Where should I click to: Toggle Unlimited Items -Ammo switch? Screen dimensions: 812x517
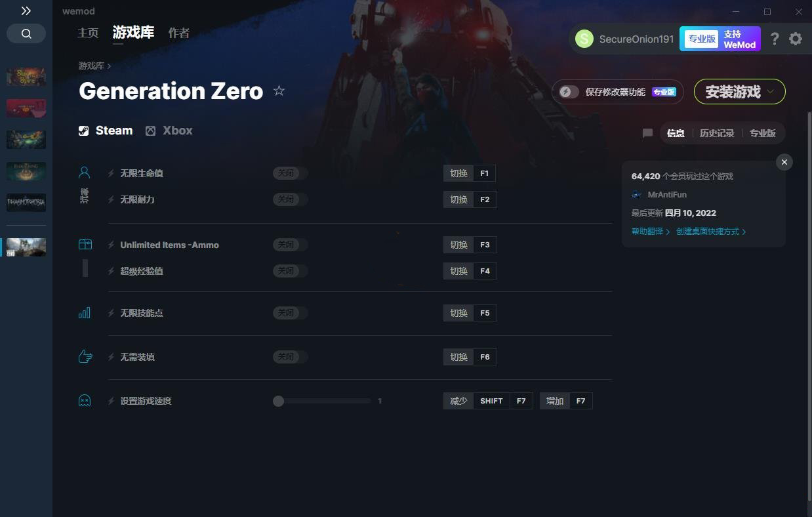[x=291, y=245]
